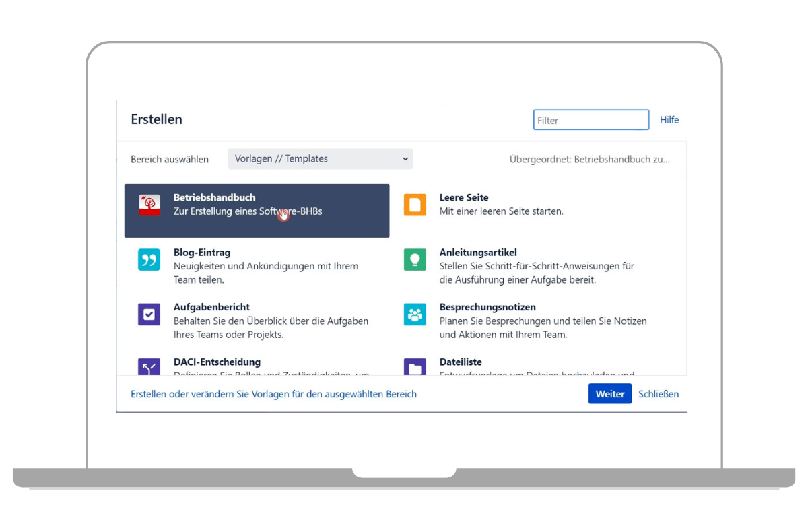Click the green Anleitungsartikel lightbulb icon
Viewport: 808px width, 532px height.
tap(415, 259)
